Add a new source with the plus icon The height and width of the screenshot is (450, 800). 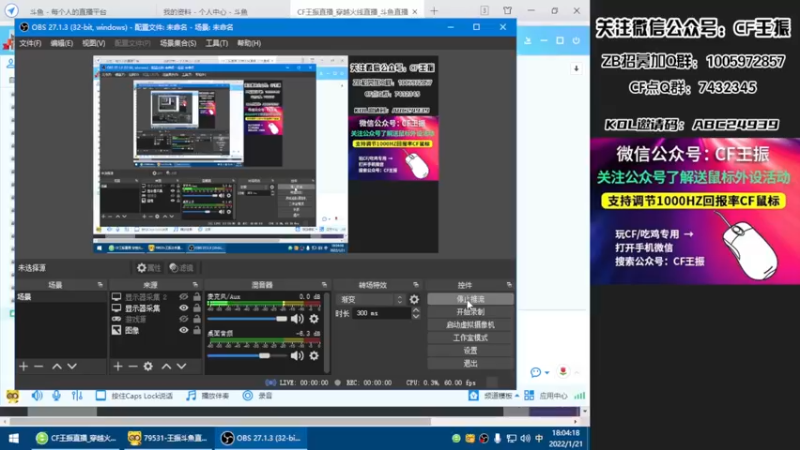coord(118,366)
